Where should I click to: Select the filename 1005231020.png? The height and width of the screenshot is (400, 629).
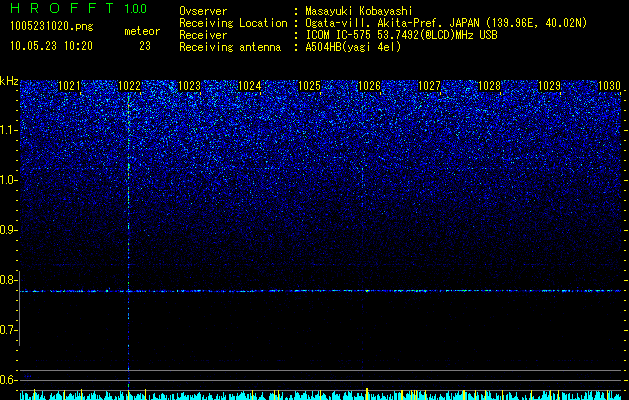point(52,26)
